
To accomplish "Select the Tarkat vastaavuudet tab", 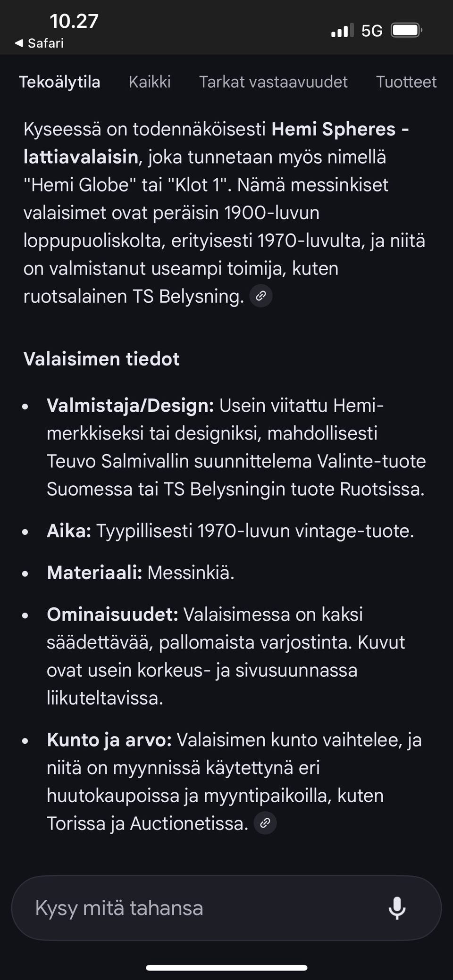I will pyautogui.click(x=274, y=82).
